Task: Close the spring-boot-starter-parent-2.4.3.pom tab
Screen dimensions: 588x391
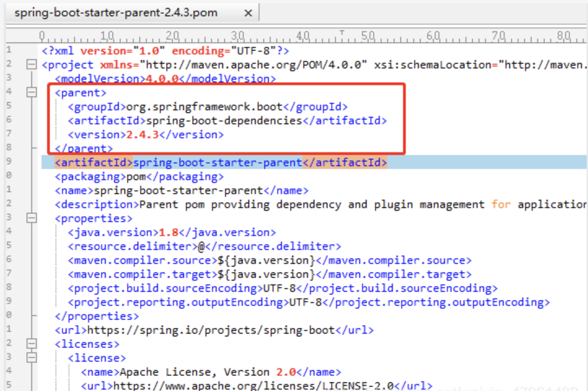Action: click(x=248, y=13)
